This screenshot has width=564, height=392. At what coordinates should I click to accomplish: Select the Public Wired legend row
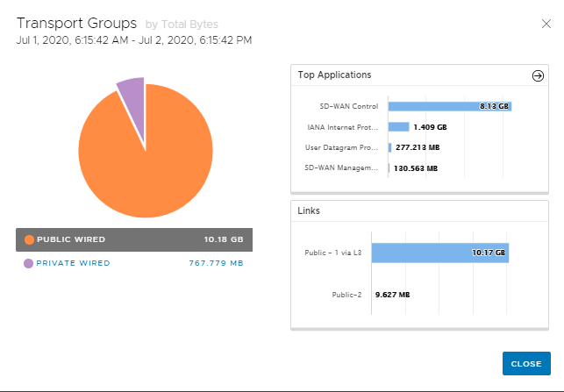point(140,239)
